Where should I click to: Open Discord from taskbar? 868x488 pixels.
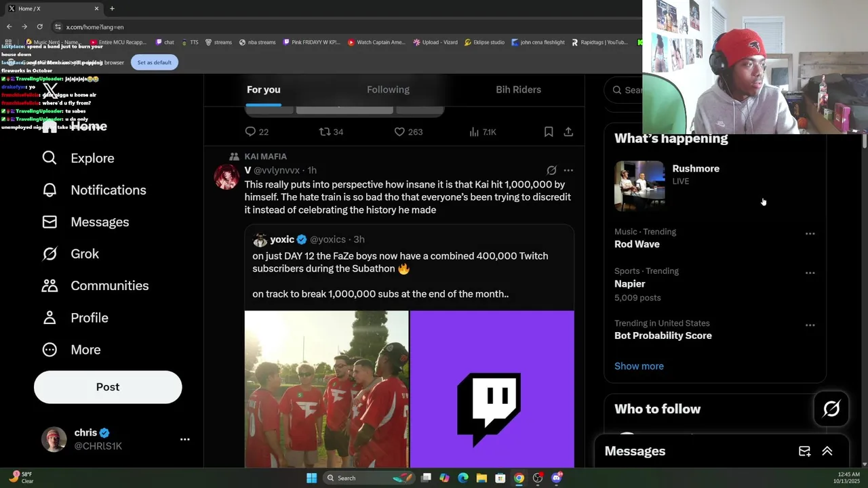(x=557, y=478)
